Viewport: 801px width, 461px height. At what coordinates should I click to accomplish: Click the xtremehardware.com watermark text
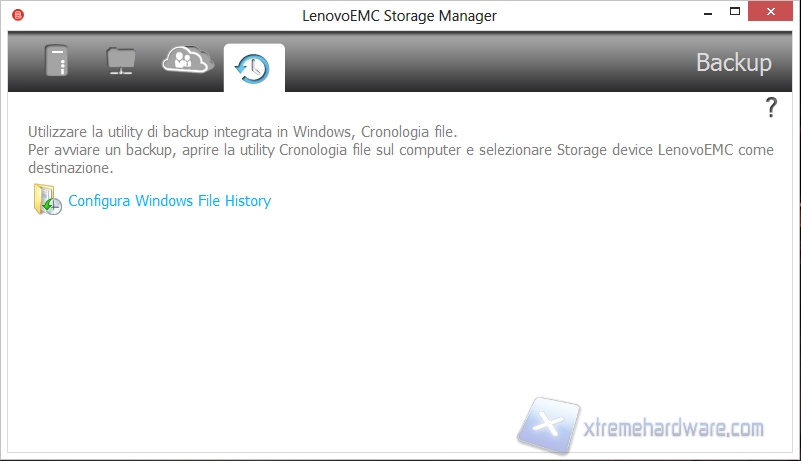point(672,428)
